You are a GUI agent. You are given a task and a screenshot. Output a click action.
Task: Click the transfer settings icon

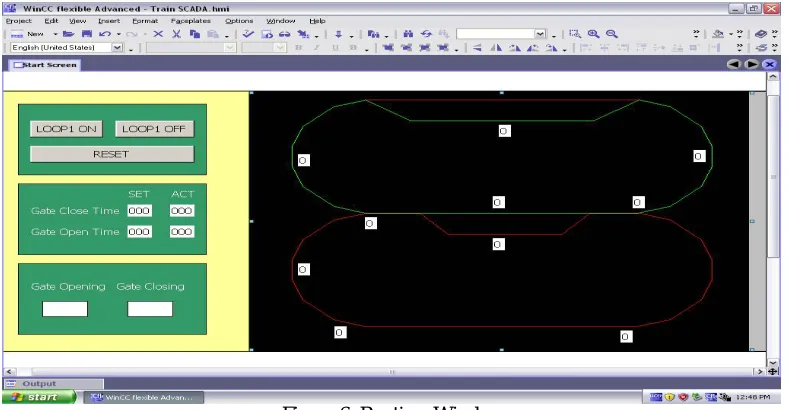pyautogui.click(x=303, y=34)
